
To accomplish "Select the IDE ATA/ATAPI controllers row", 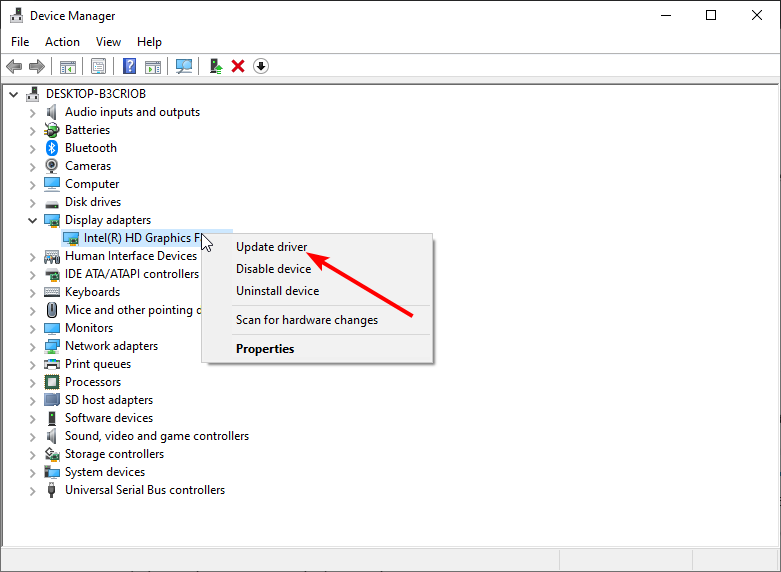I will pyautogui.click(x=131, y=274).
